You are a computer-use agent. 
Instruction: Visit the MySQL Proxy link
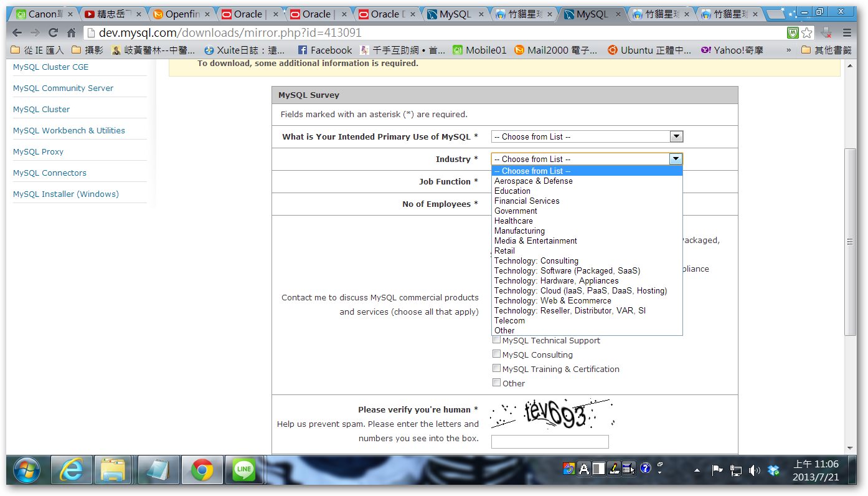pos(38,151)
